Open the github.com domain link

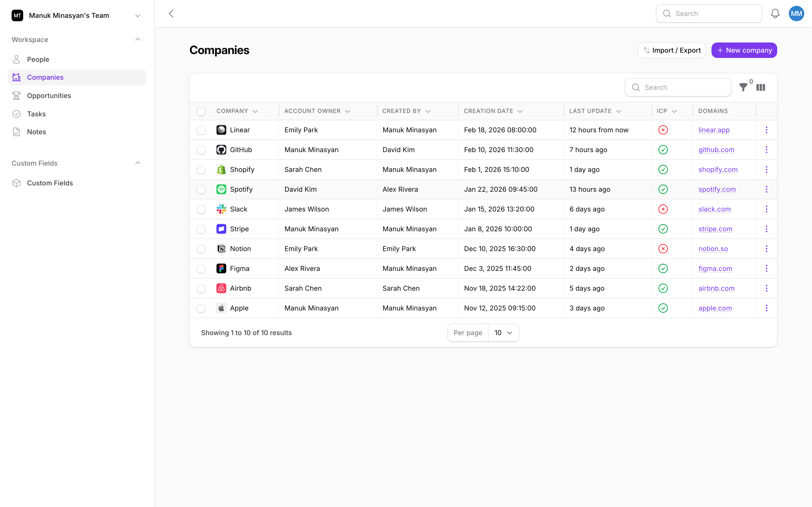coord(716,149)
